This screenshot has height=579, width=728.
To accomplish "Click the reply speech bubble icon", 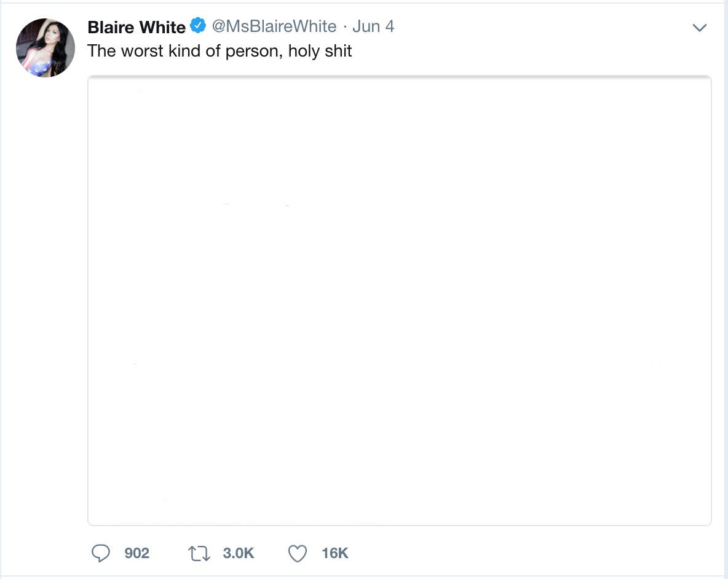I will pos(100,553).
